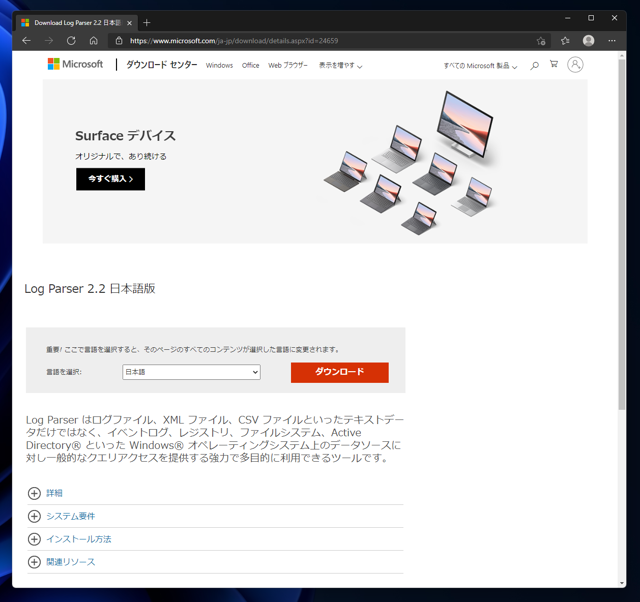640x602 pixels.
Task: Open the browser home page icon
Action: pos(93,40)
